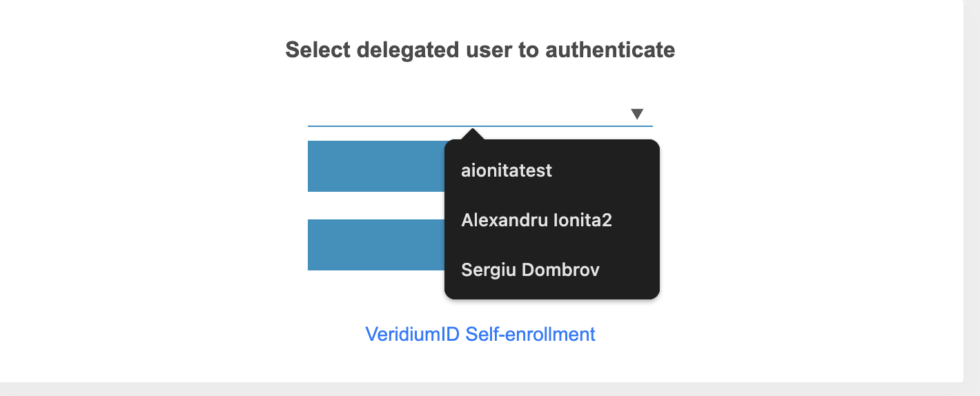Screen dimensions: 980x396
Task: Click the word "Select" in the title
Action: pos(317,50)
